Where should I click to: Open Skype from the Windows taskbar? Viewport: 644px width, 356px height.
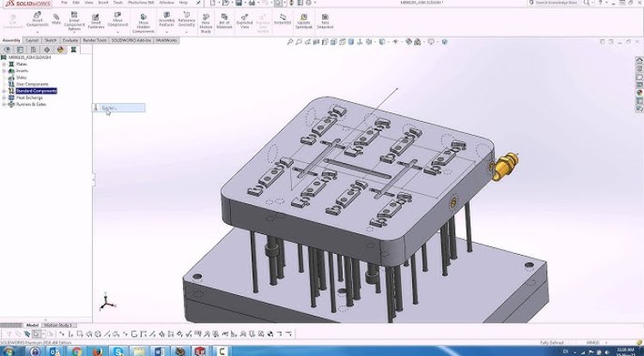(118, 352)
